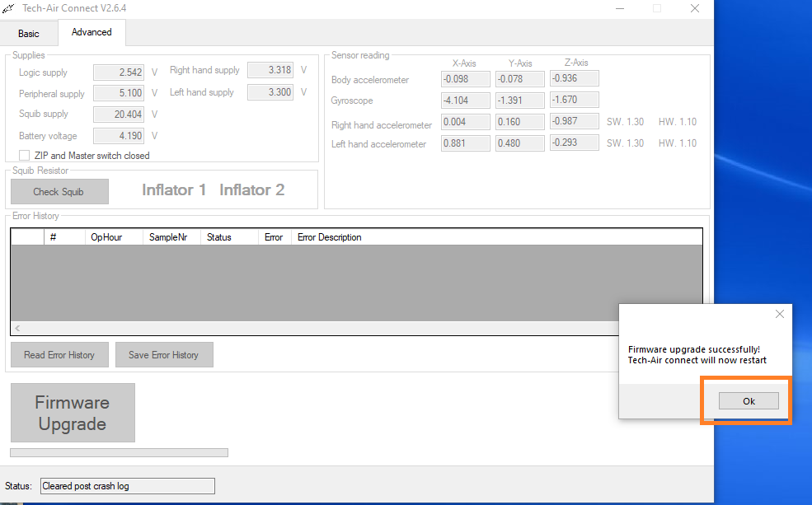
Task: Click Right hand accelerometer X value 0.004
Action: (466, 122)
